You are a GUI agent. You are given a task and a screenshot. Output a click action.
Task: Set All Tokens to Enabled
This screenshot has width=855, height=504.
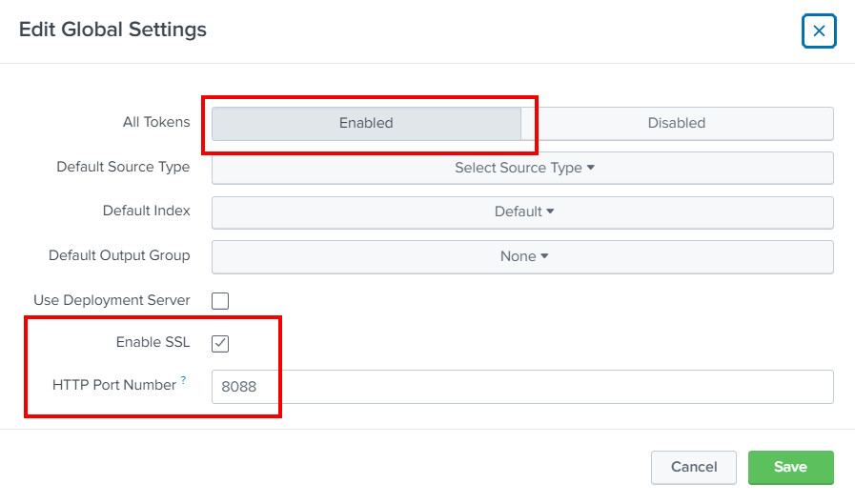(366, 123)
